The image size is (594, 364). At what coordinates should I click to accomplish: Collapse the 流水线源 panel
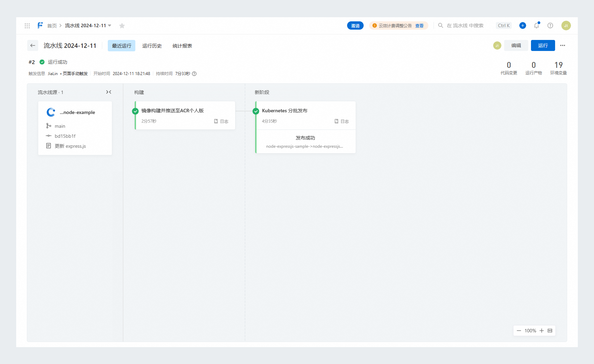pyautogui.click(x=108, y=92)
